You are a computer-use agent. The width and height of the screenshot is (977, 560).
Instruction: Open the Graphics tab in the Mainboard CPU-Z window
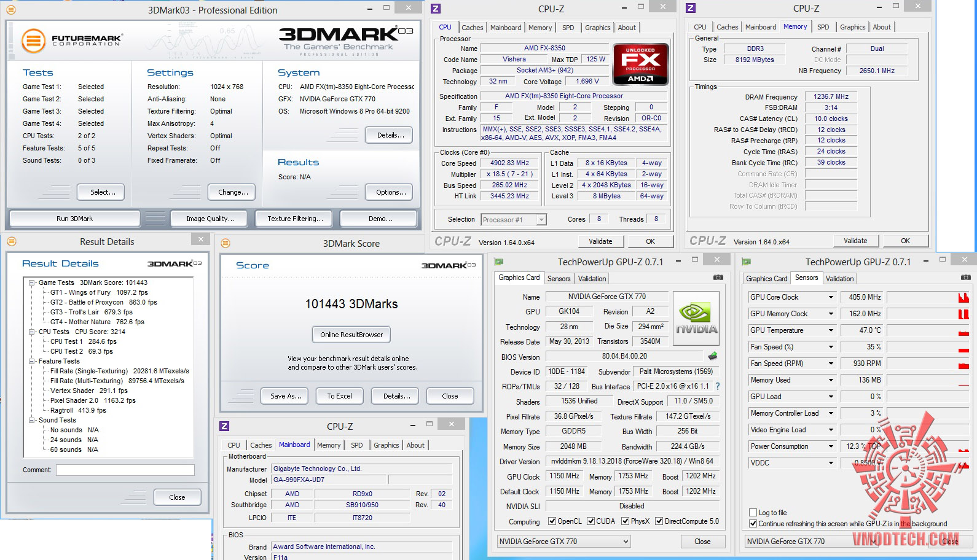tap(386, 445)
